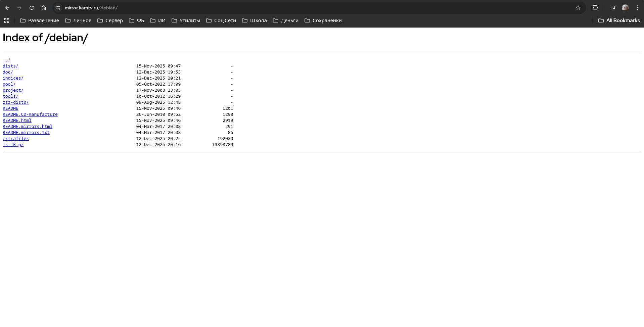Viewport: 644px width, 327px height.
Task: Open the apps grid shortcut
Action: point(7,20)
